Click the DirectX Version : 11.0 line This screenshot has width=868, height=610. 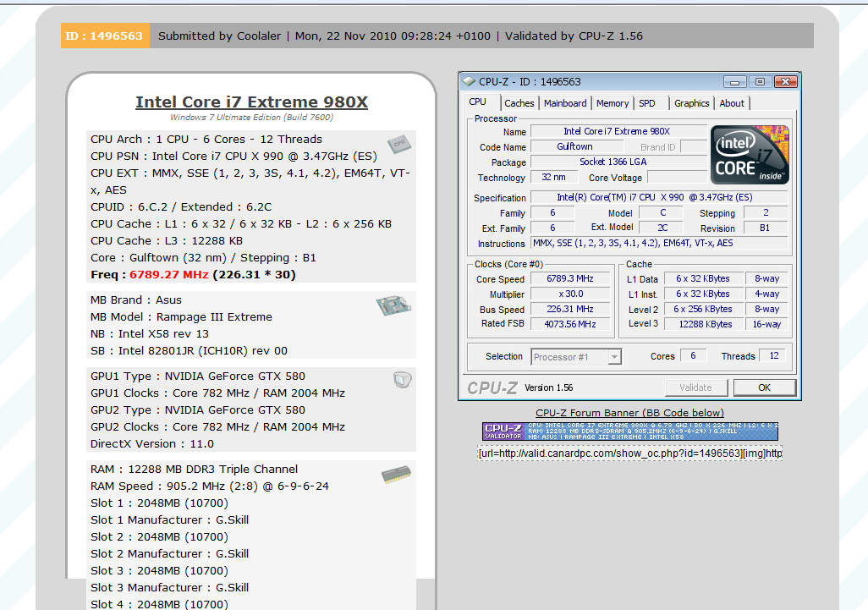(x=152, y=444)
